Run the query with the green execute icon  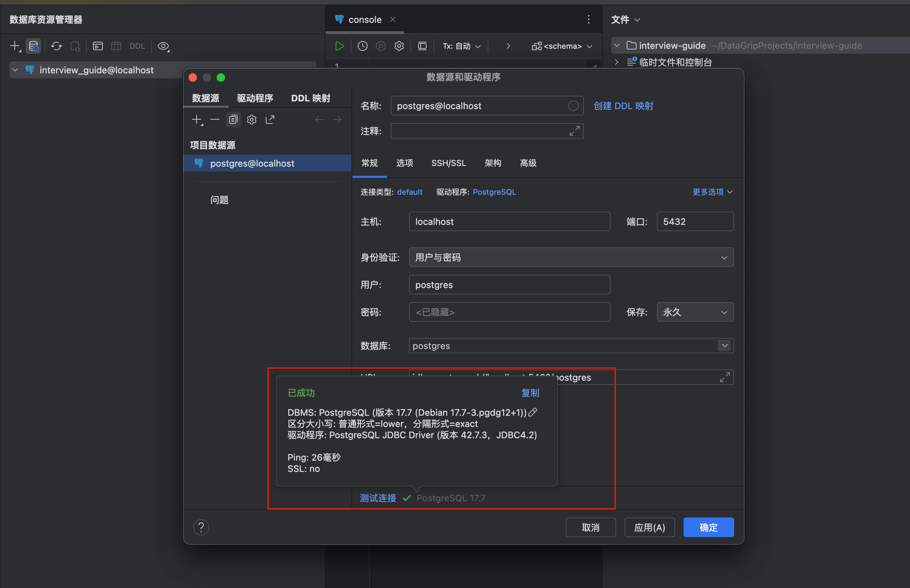[339, 46]
